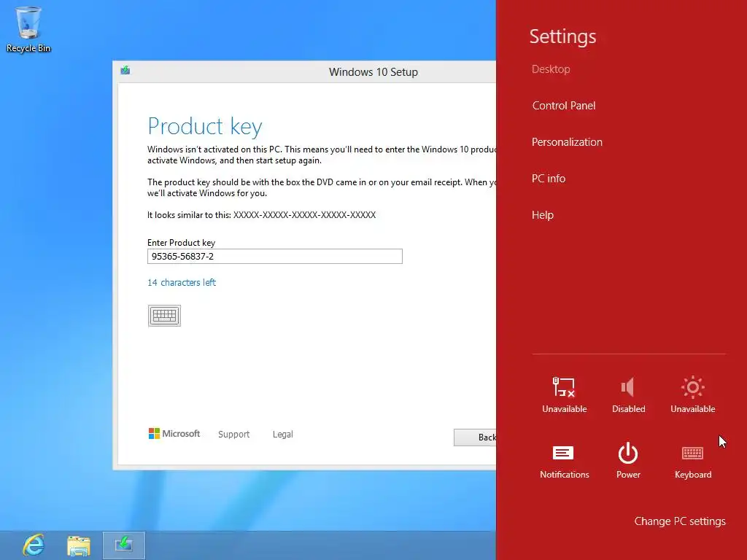Image resolution: width=747 pixels, height=560 pixels.
Task: Open PC info in Settings charm
Action: tap(549, 179)
